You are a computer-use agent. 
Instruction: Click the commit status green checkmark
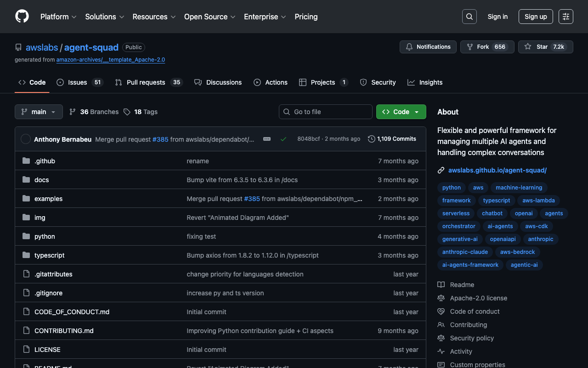click(x=283, y=139)
